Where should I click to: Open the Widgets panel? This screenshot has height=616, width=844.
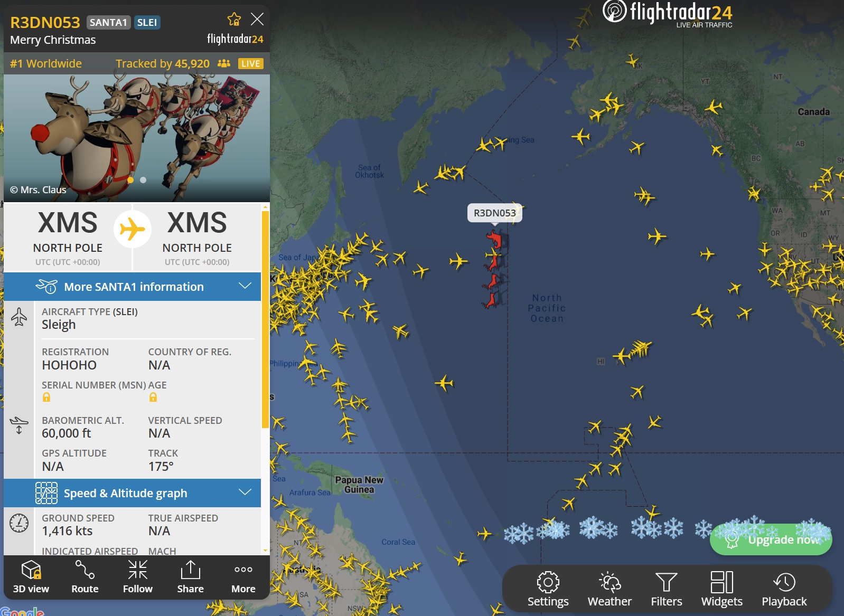tap(721, 589)
